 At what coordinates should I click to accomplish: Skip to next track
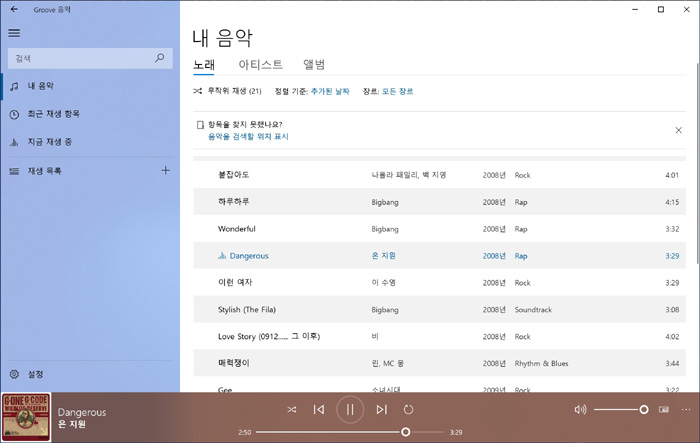(382, 410)
